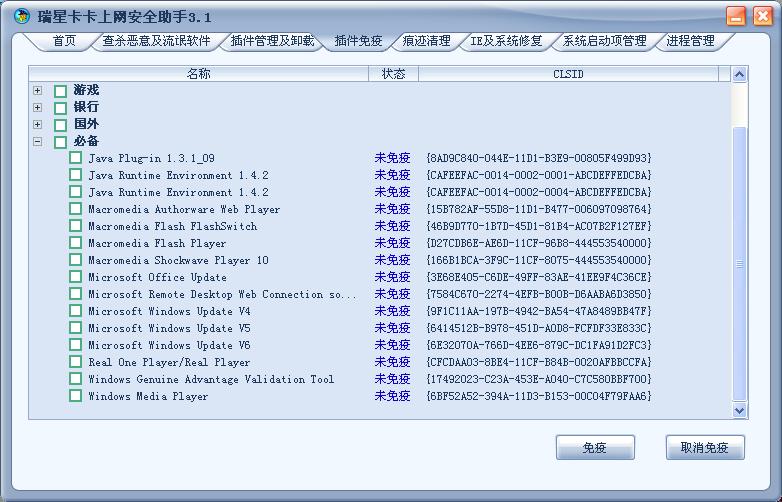Select the 银行 category label
Image resolution: width=782 pixels, height=502 pixels.
coord(86,107)
